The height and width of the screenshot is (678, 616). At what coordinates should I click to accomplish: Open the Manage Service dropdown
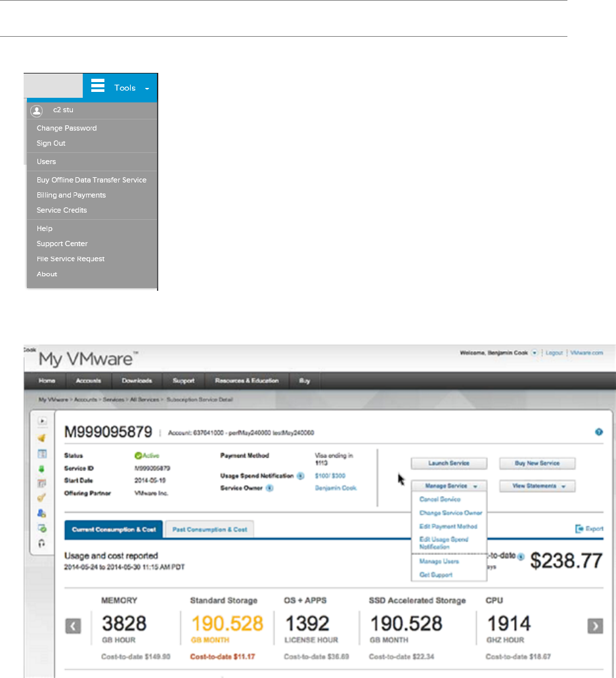point(449,486)
